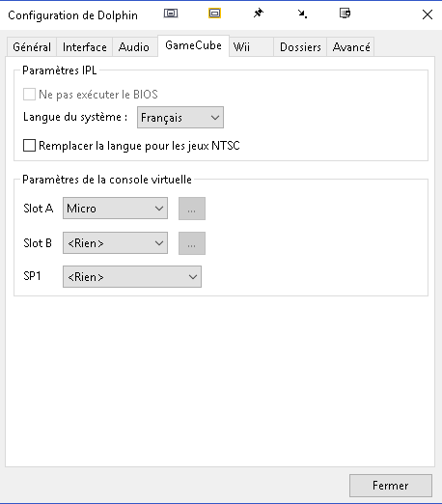Select the Audio tab

(134, 47)
